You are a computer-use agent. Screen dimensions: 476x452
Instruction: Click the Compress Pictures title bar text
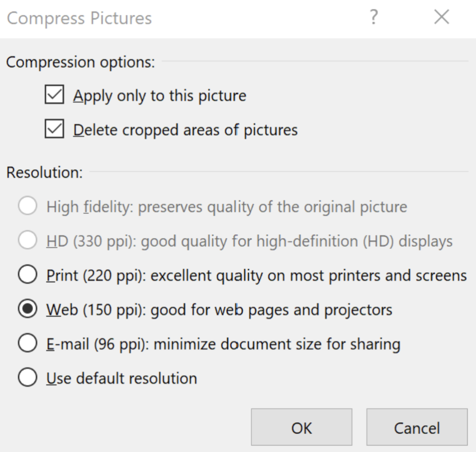79,18
